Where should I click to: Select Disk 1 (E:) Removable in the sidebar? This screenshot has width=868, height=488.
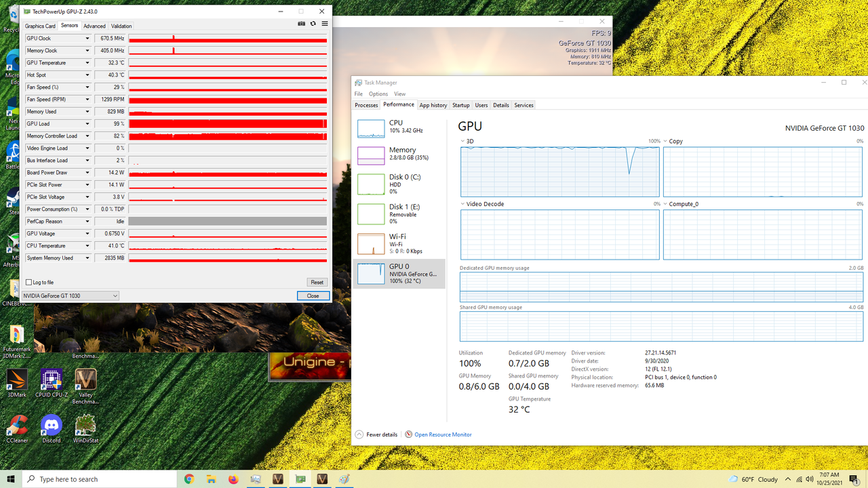399,214
